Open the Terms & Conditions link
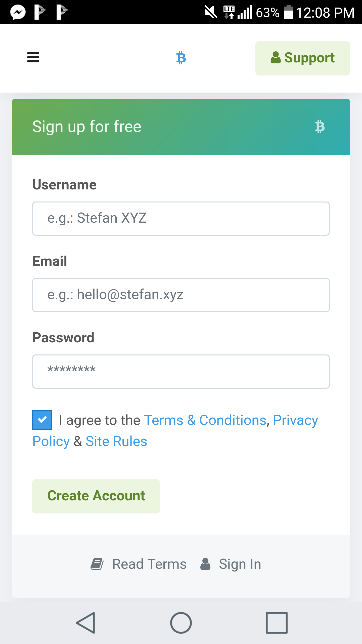 point(205,420)
